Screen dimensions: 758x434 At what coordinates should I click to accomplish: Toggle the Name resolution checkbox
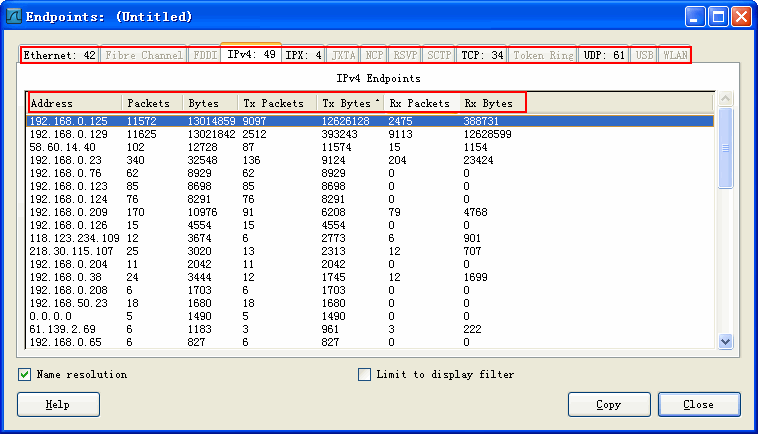(25, 375)
